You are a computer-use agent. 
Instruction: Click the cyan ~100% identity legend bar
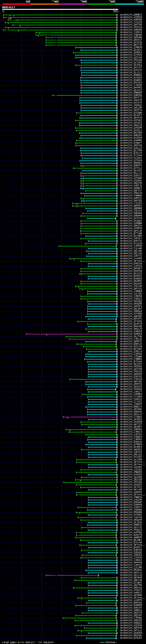[x=130, y=4]
